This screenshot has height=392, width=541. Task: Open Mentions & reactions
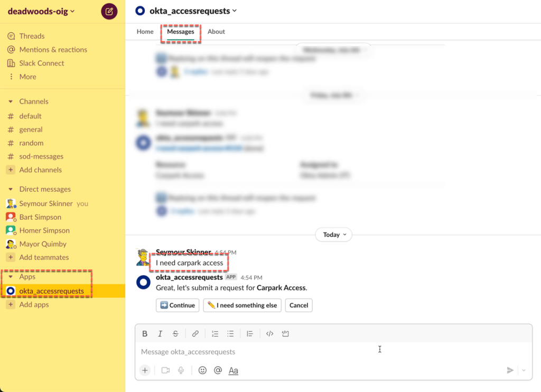point(47,50)
